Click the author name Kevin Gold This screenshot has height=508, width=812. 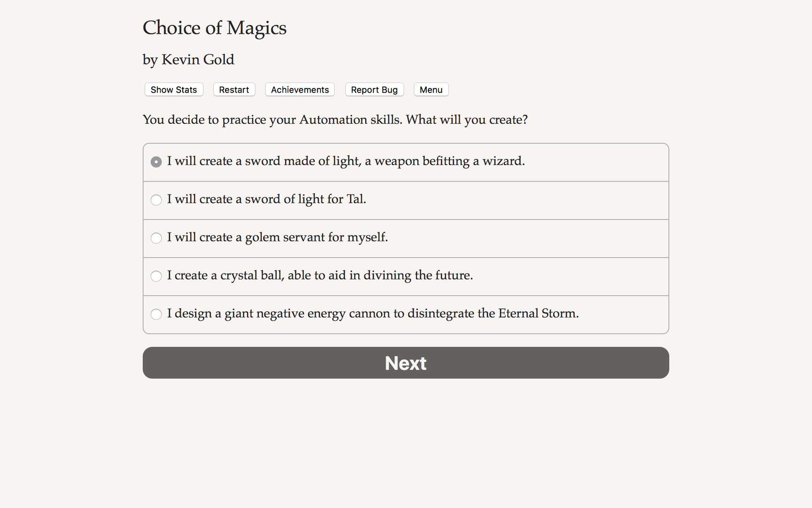tap(188, 60)
